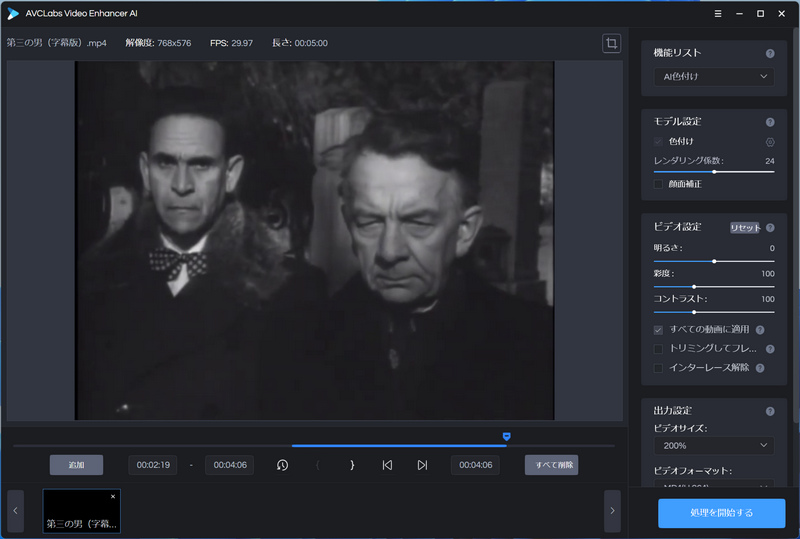Click the start time field 00:02:19
The image size is (800, 539).
(153, 465)
